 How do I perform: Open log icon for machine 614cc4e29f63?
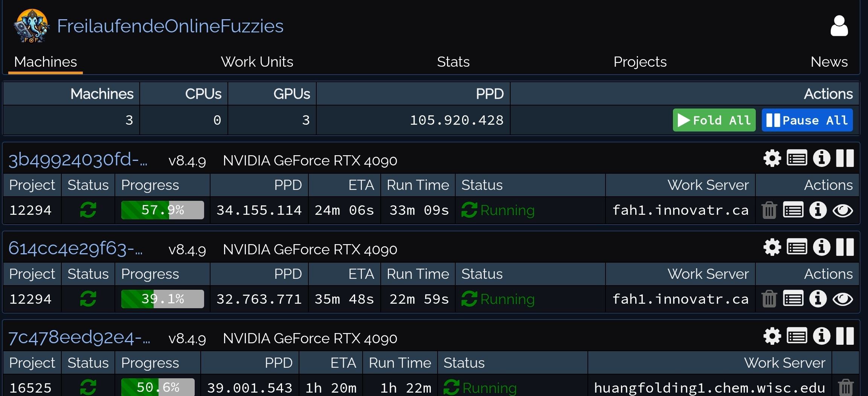797,247
